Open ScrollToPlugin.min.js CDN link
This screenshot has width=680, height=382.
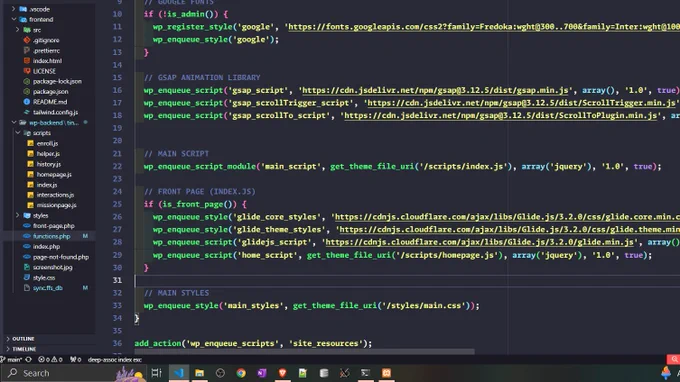point(501,115)
